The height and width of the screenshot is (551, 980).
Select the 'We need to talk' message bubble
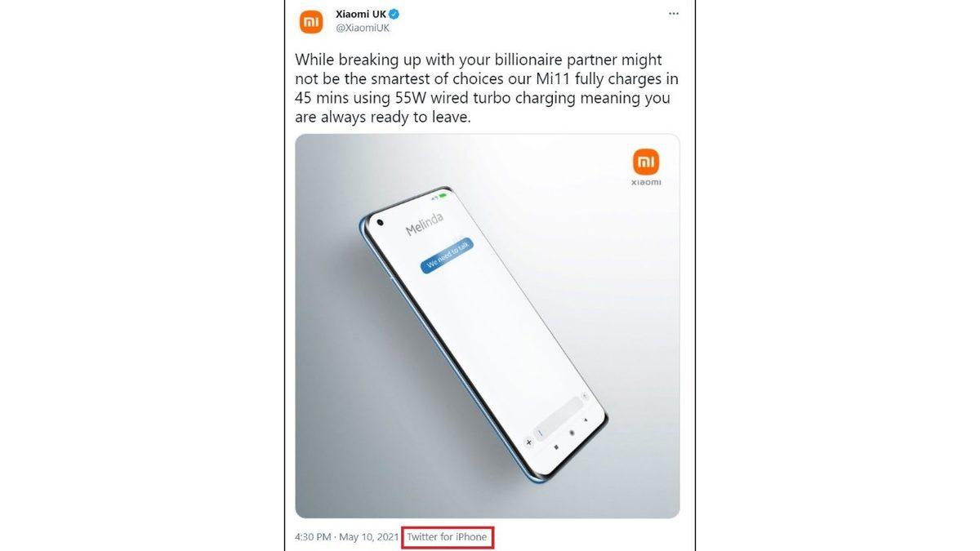448,254
